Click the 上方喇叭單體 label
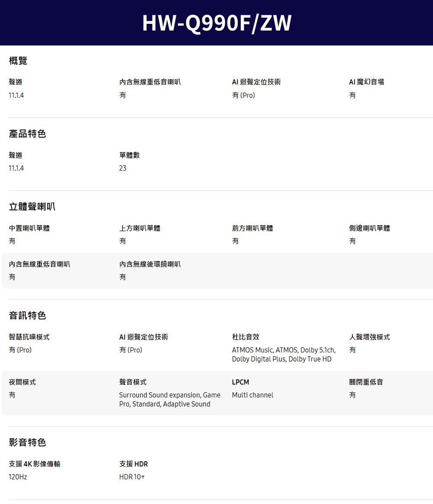Screen dimensions: 433x504 (x=139, y=228)
